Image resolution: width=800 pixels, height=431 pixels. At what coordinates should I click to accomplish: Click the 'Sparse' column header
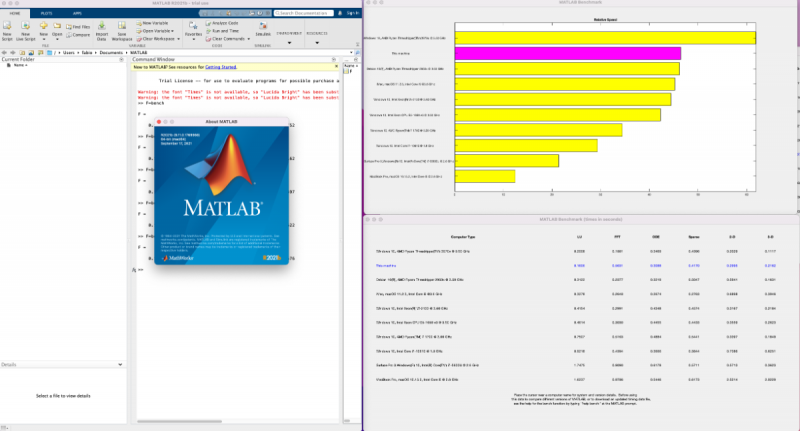694,237
